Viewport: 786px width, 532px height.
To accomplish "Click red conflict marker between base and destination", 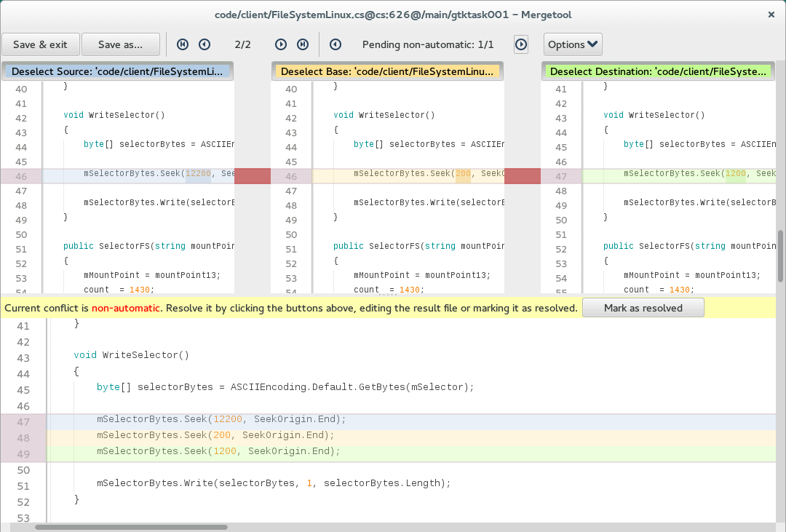I will [x=523, y=175].
